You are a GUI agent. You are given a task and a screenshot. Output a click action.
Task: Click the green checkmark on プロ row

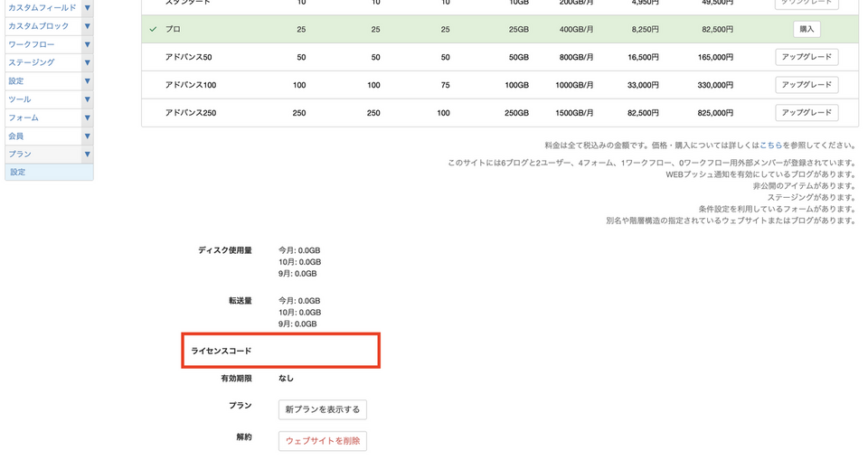coord(154,29)
